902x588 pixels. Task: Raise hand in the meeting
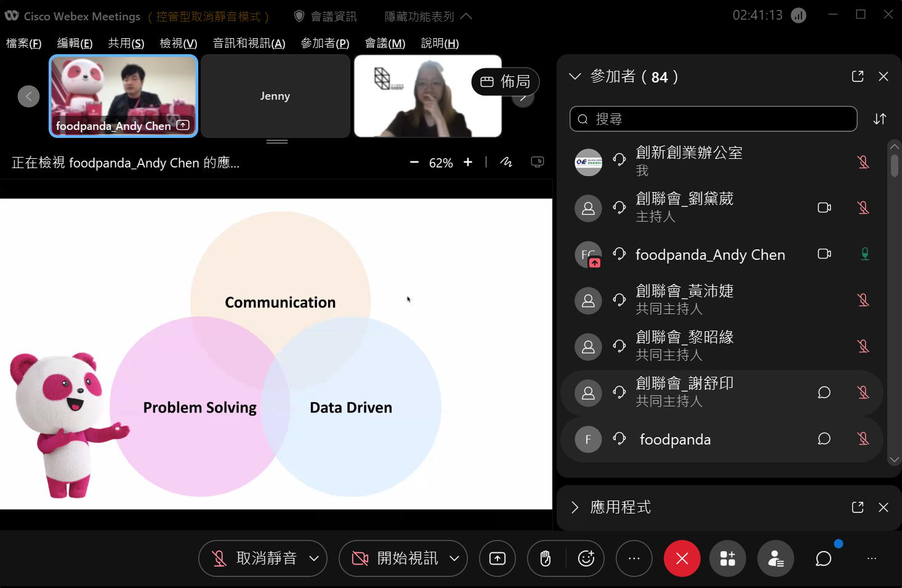tap(546, 558)
